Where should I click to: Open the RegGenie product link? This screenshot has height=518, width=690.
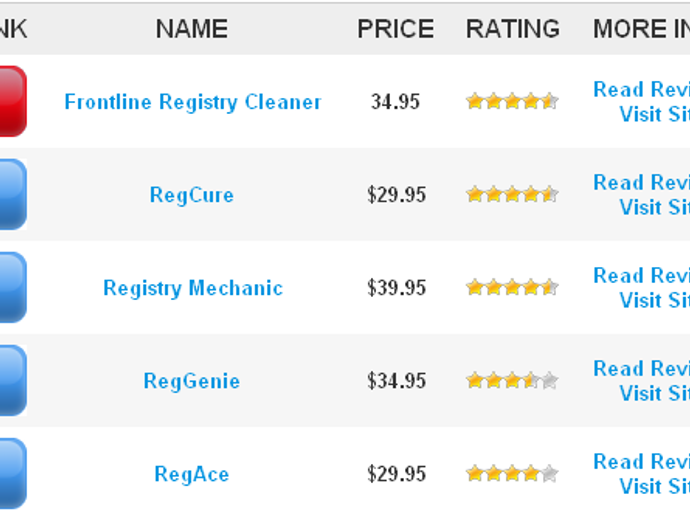[192, 381]
